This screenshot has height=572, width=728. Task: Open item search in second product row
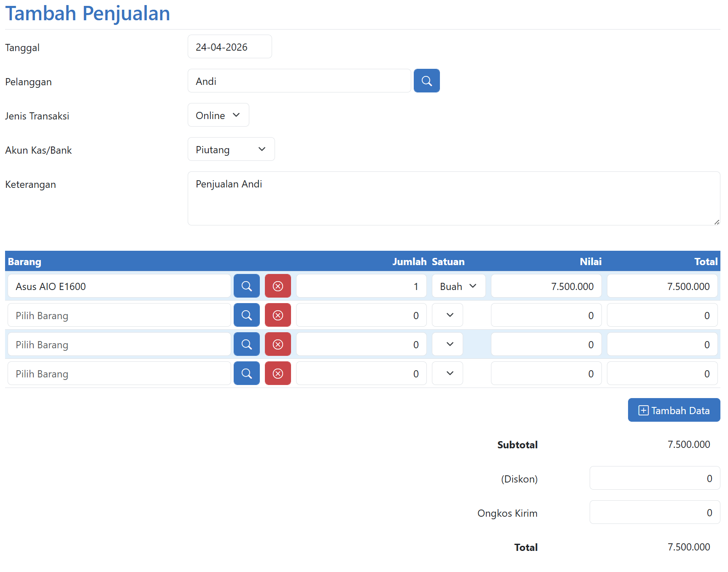[x=247, y=315]
